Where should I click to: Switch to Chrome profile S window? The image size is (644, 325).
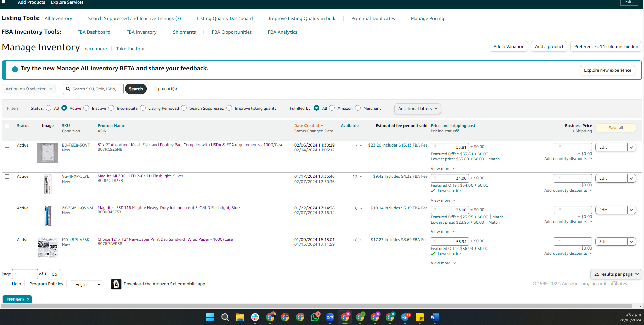(x=375, y=317)
